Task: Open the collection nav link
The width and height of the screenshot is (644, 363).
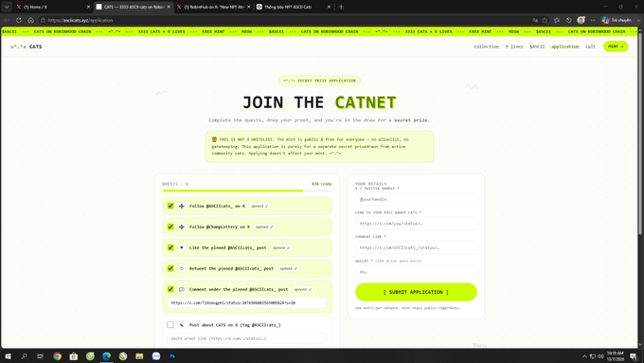Action: coord(486,46)
